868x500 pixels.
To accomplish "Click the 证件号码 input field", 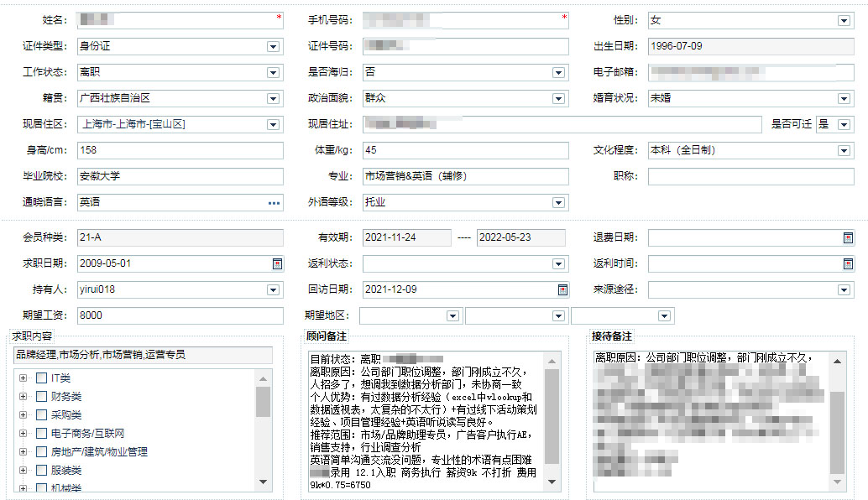I will [466, 46].
